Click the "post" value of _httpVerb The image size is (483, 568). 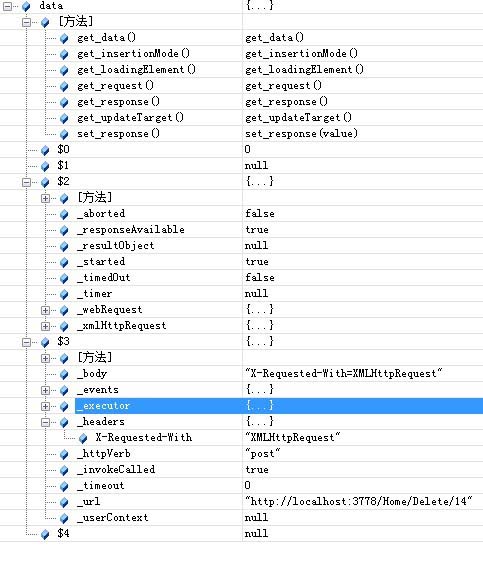click(263, 454)
